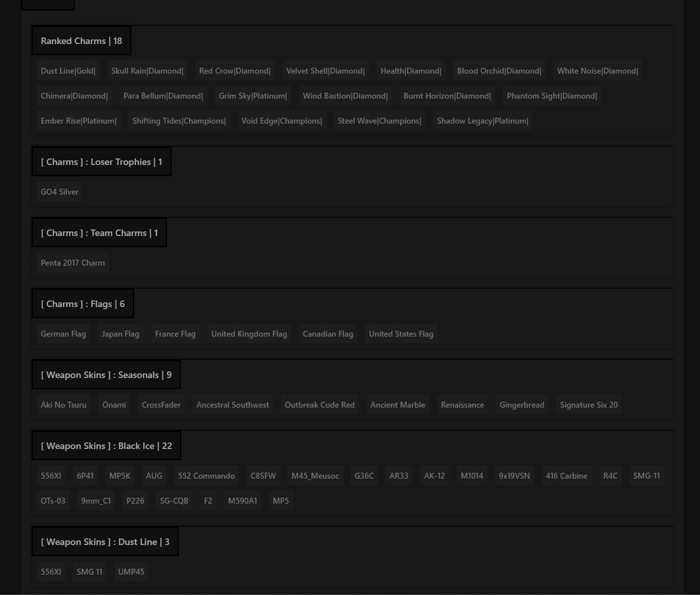Select the 416 Carbine tag

point(567,476)
